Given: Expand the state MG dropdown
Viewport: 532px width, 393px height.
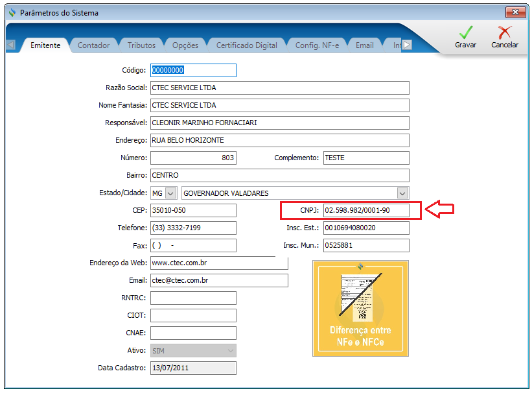Looking at the screenshot, I should [171, 193].
